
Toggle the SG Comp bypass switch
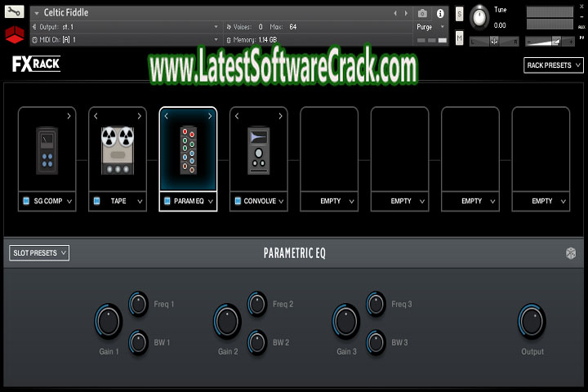(26, 201)
